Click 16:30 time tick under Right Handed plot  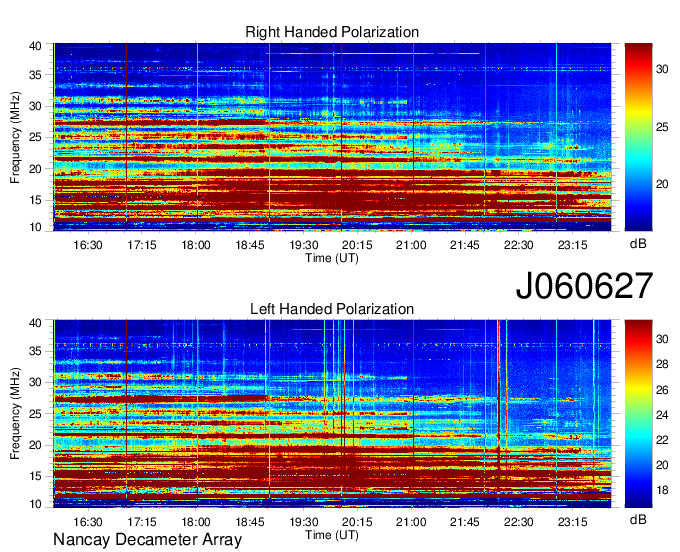(88, 245)
